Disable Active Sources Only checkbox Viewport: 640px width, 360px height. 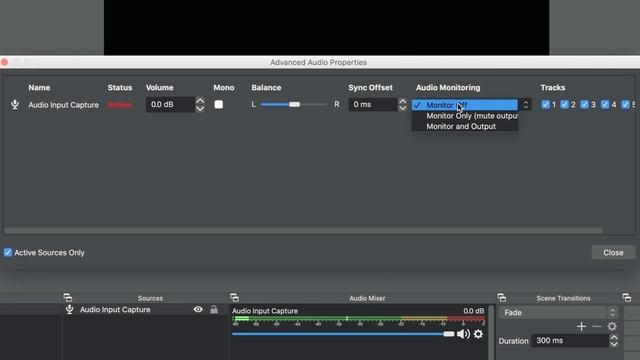click(8, 252)
